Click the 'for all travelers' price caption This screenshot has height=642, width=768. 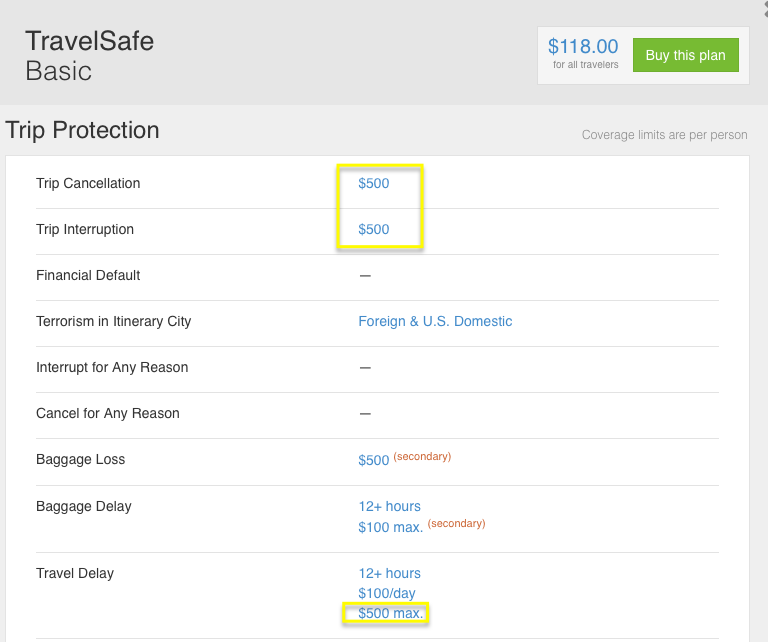(x=586, y=65)
